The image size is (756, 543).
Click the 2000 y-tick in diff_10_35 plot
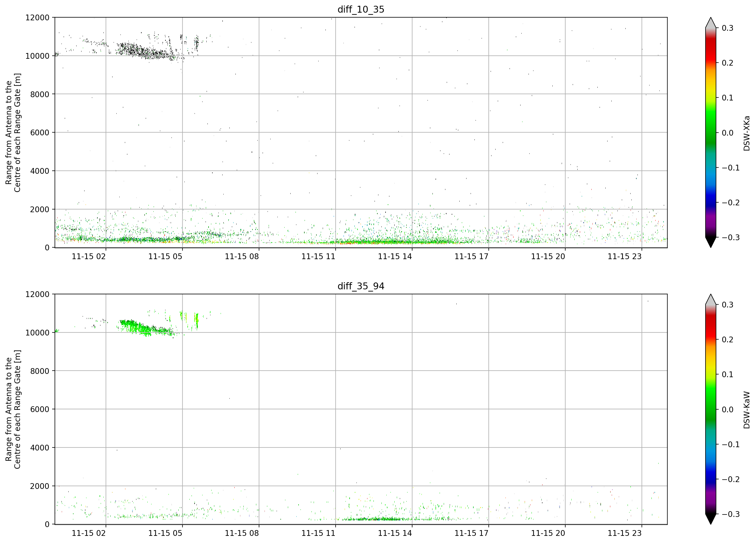coord(40,209)
